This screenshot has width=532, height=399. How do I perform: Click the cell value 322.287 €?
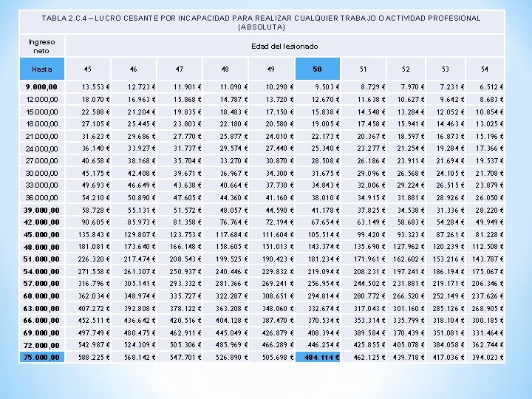tap(232, 296)
